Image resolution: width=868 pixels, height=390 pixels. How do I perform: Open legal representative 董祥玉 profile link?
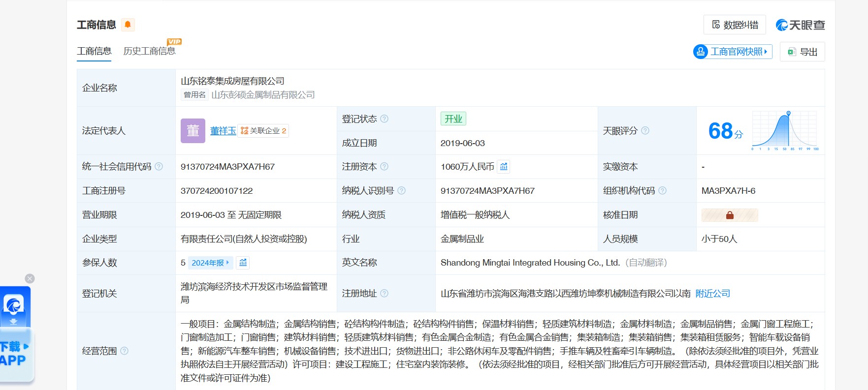pos(223,131)
